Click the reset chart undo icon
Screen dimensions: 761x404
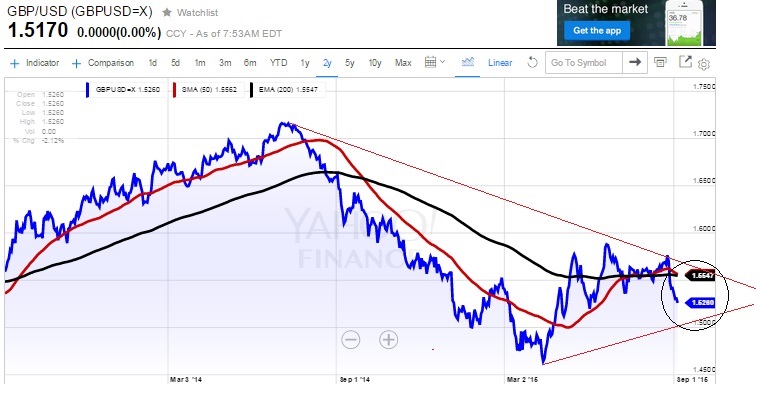coord(533,62)
